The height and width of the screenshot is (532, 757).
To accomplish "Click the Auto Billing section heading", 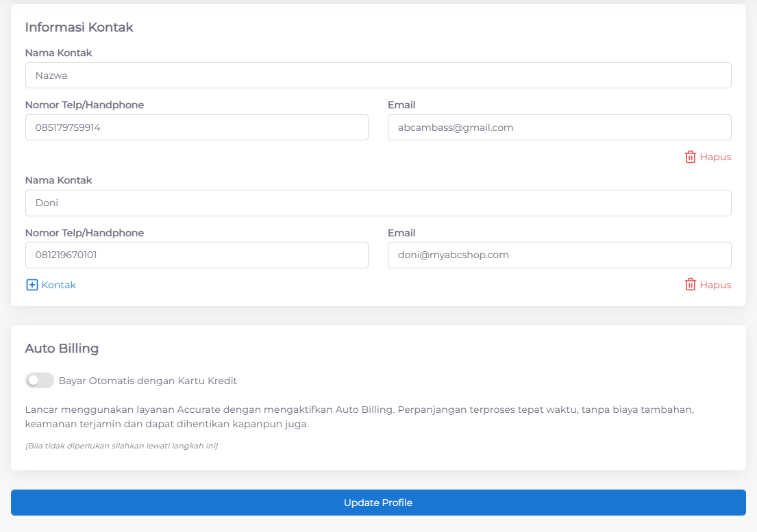I will click(62, 349).
